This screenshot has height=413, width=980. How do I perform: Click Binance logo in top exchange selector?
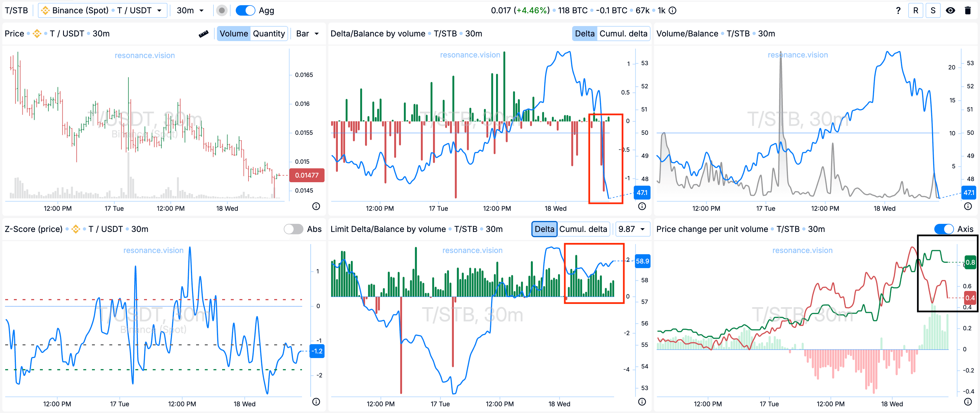45,11
